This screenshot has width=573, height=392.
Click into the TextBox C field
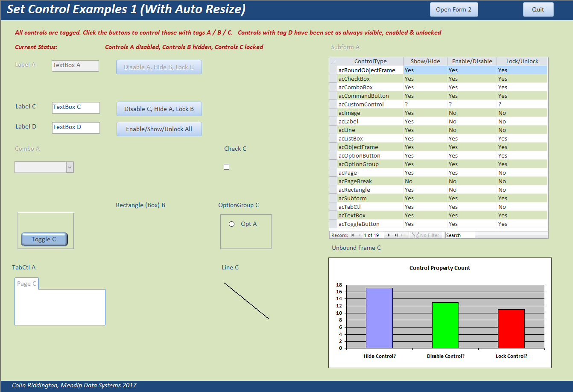pyautogui.click(x=76, y=108)
